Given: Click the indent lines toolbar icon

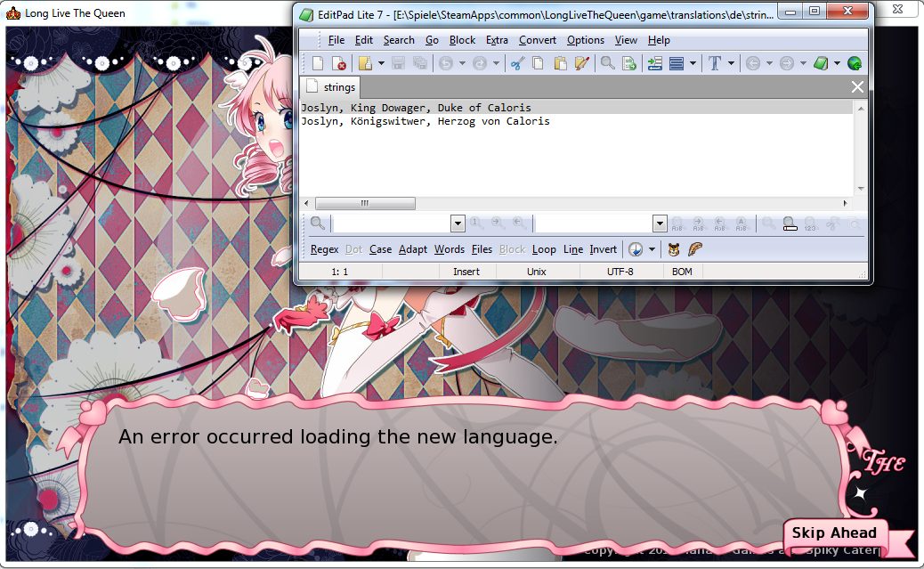Looking at the screenshot, I should click(654, 63).
